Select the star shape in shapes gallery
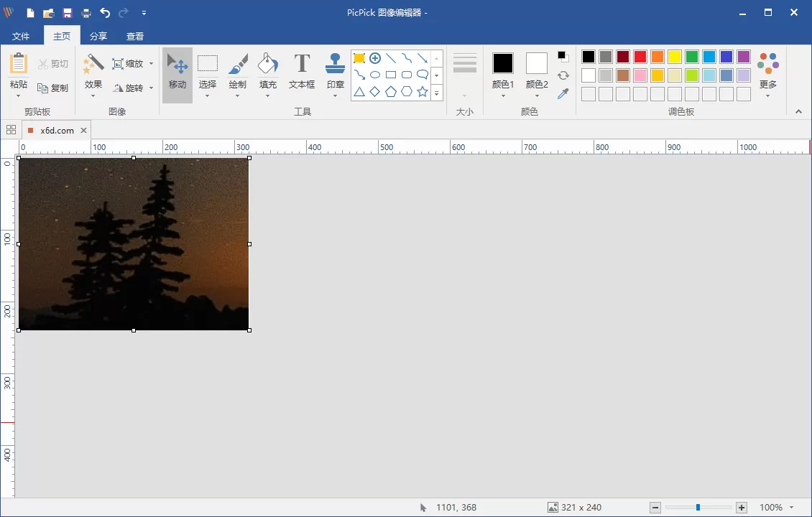The image size is (812, 517). (423, 91)
